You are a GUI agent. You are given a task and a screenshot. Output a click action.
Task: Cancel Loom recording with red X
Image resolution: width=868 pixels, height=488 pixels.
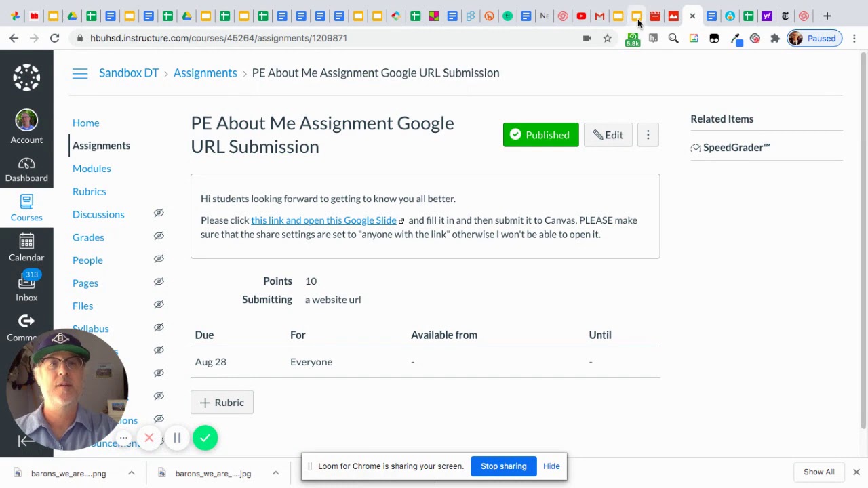[x=149, y=439]
